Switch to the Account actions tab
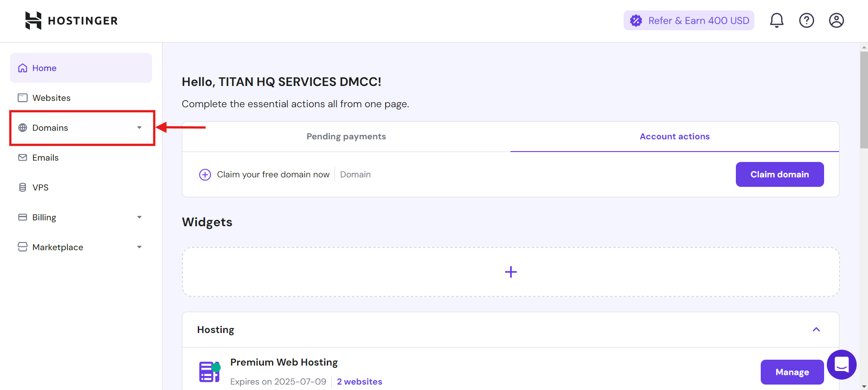 point(675,137)
